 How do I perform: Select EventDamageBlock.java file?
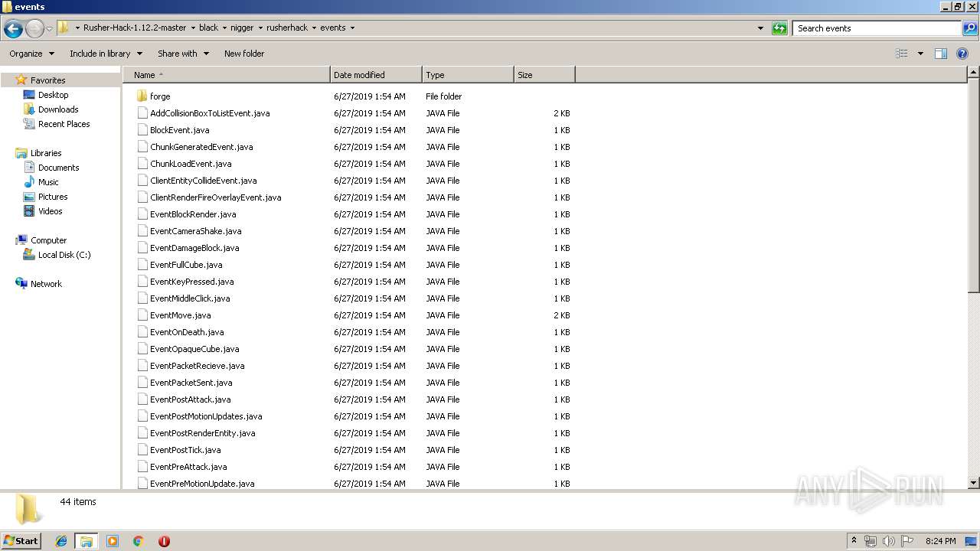click(194, 248)
